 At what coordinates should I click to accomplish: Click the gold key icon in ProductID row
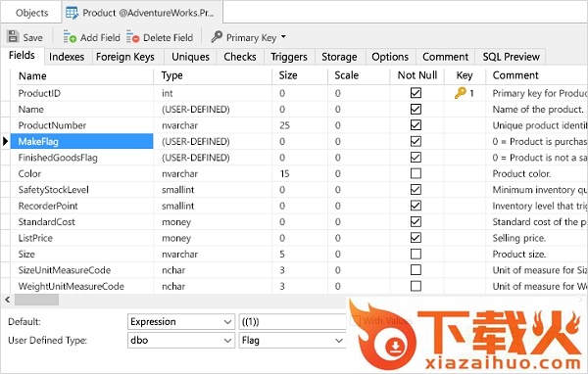tap(461, 93)
